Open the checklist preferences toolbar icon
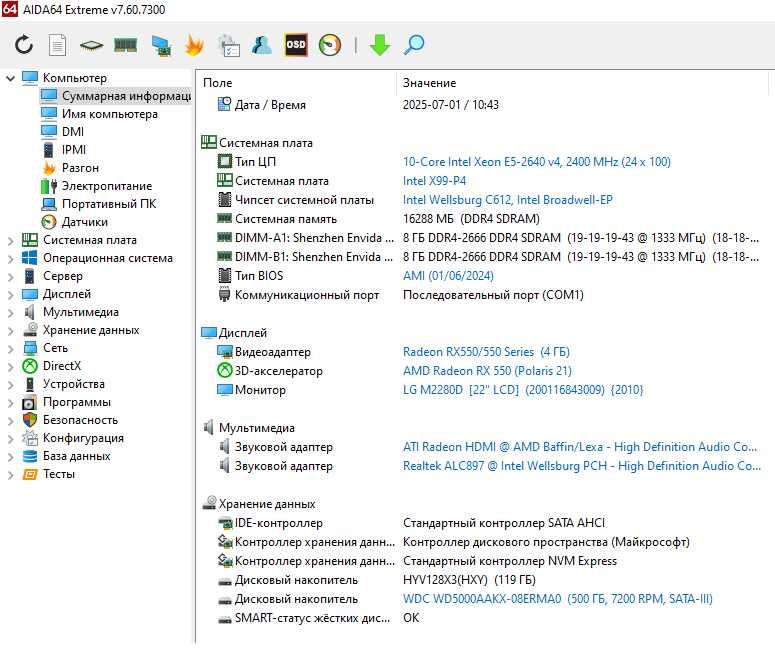Screen dimensions: 775x648 [x=229, y=45]
